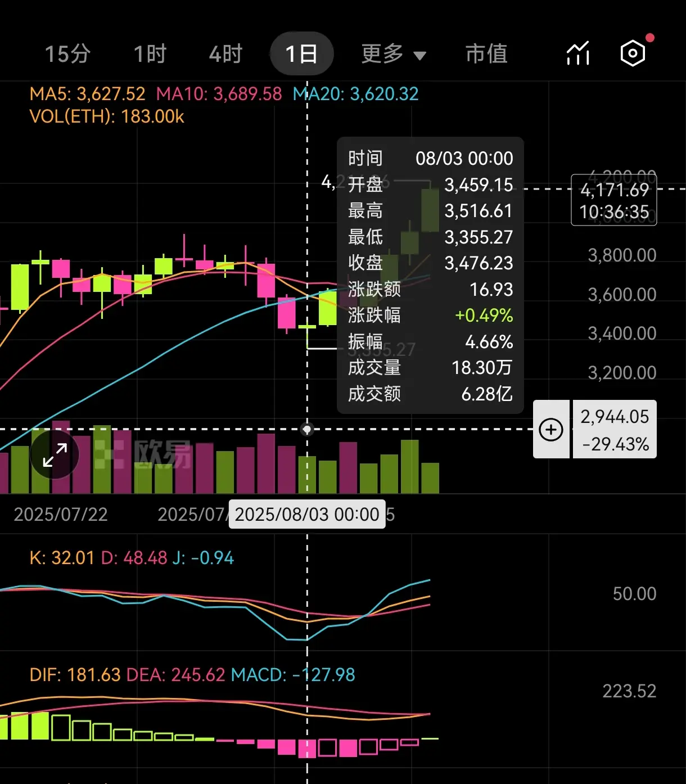686x784 pixels.
Task: Click the 涨跌幅 +0.49% row in tooltip
Action: point(430,315)
